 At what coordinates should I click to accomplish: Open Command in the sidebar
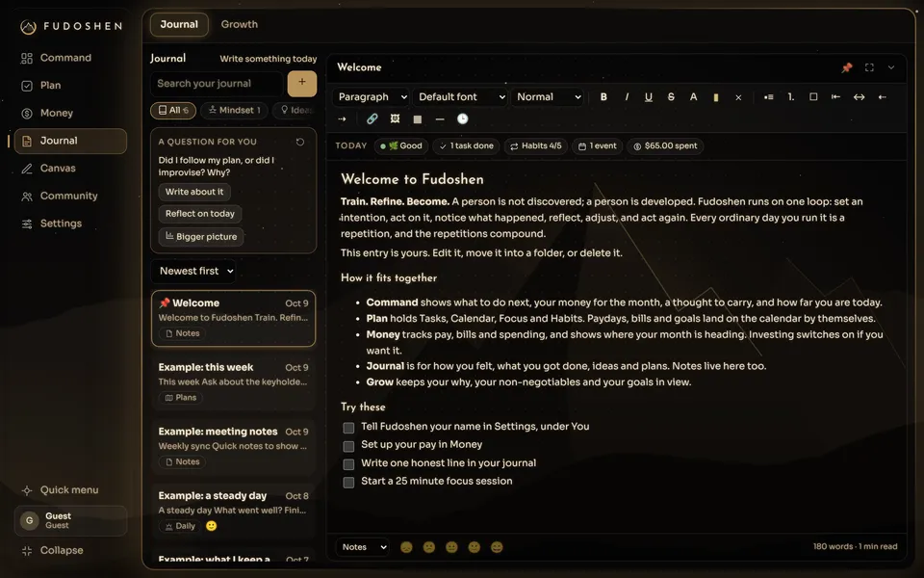click(70, 58)
